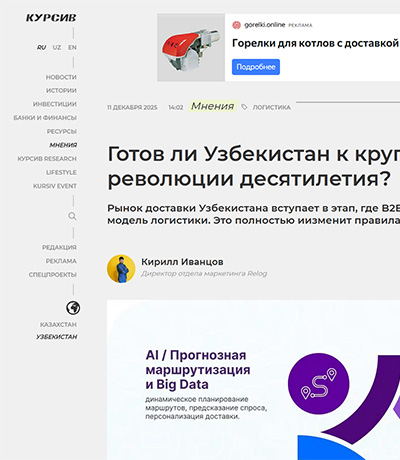Open ad title Горелки для котлов с доставкой
Screen dimensions: 400x460
click(315, 43)
